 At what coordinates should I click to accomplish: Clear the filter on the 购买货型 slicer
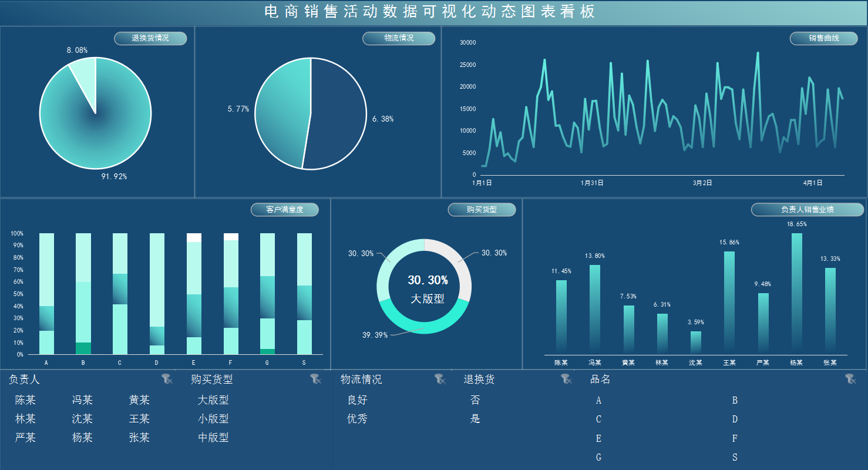[316, 379]
